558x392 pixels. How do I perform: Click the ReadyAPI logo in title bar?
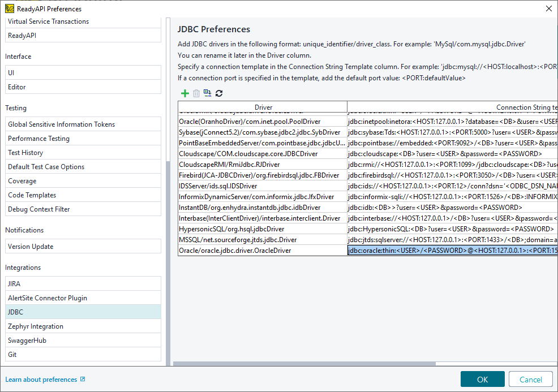tap(10, 8)
